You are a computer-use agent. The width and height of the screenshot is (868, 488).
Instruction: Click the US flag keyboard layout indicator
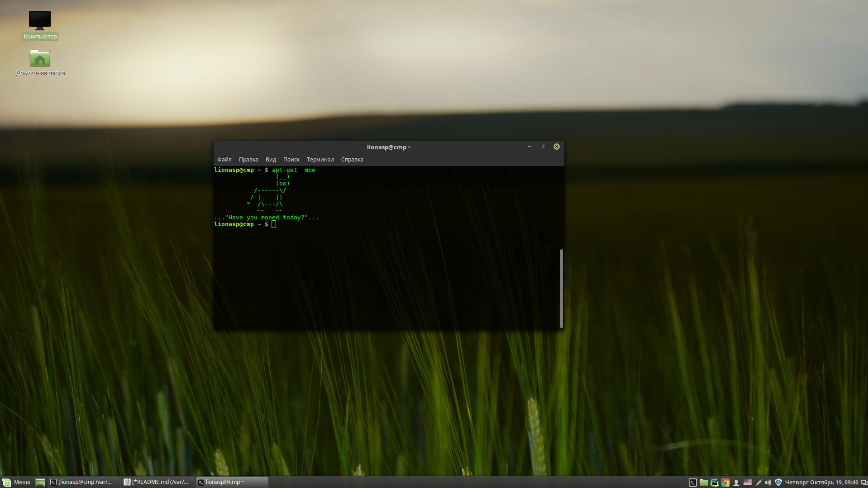748,483
